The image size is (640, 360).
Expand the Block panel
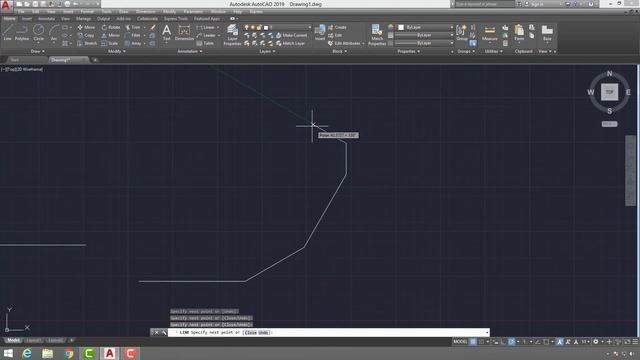[x=340, y=51]
